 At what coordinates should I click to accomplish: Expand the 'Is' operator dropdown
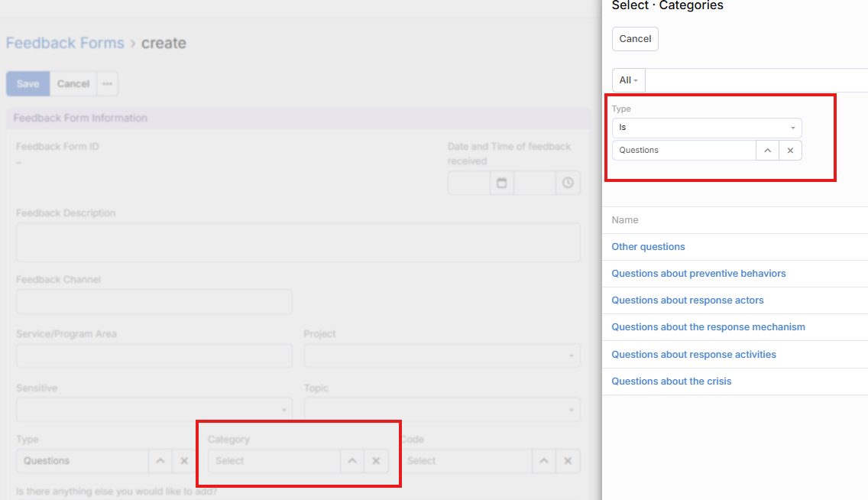[707, 128]
